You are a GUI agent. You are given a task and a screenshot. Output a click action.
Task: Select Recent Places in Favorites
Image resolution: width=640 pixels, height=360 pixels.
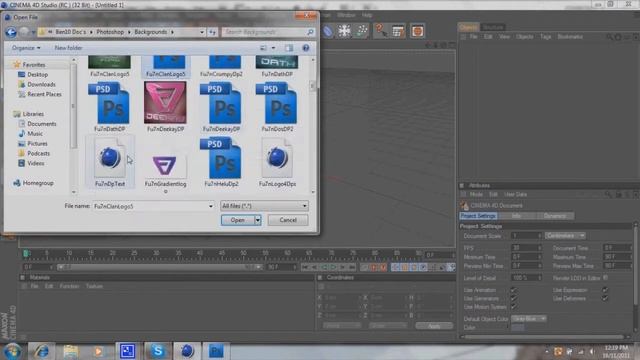coord(44,94)
